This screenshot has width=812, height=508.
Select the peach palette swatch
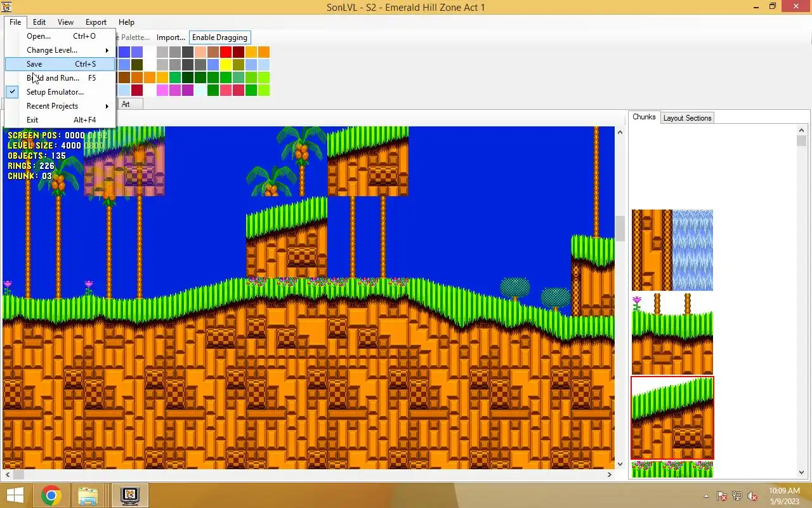point(200,52)
